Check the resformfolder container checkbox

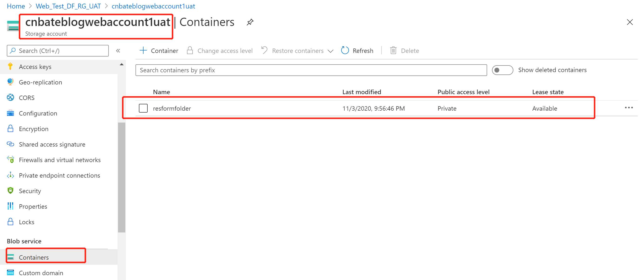coord(143,108)
